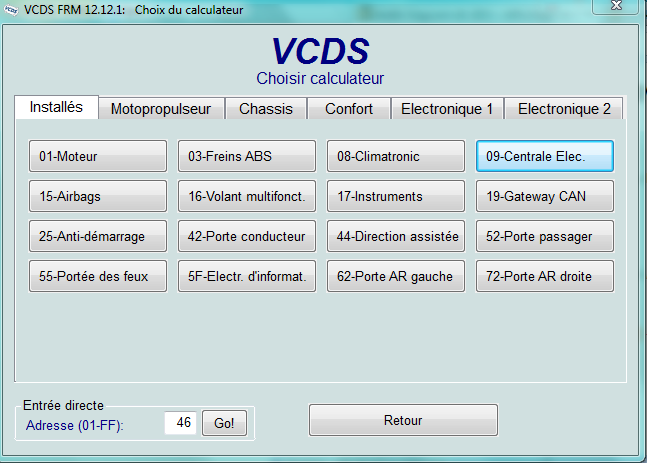
Task: Open the 5F-Electr. d'informat. module
Action: [247, 276]
